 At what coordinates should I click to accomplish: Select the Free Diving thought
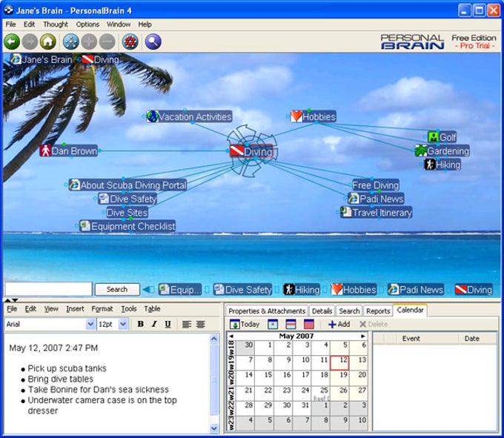[376, 185]
